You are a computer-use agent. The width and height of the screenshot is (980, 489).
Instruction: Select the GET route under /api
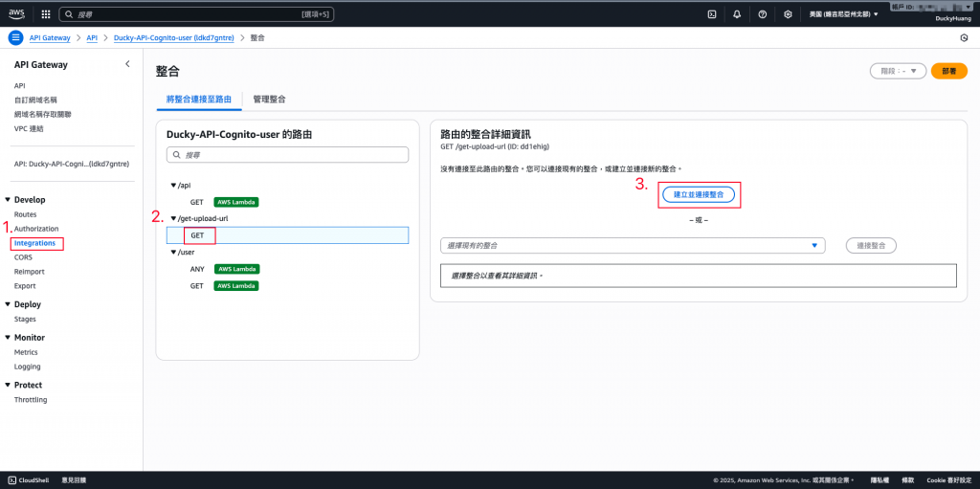tap(197, 202)
